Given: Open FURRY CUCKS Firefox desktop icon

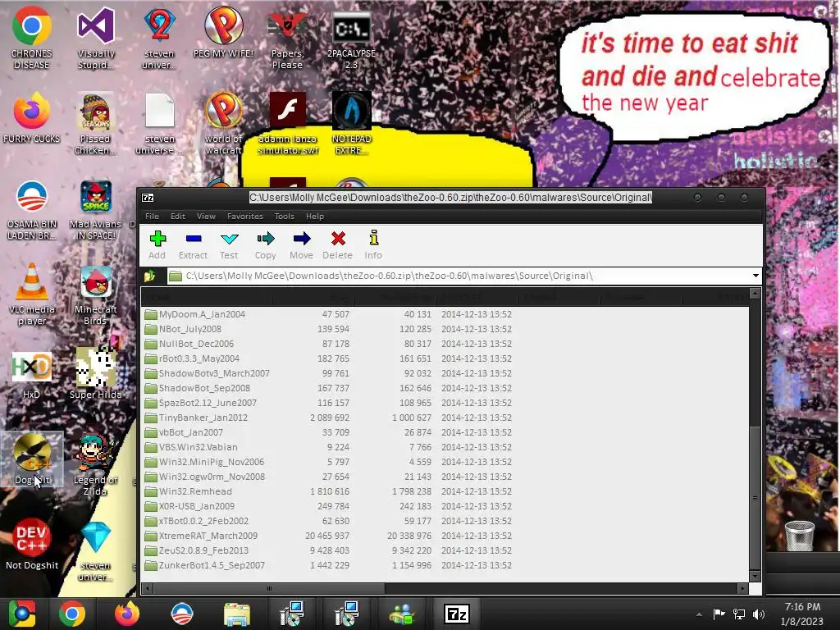Looking at the screenshot, I should point(32,118).
